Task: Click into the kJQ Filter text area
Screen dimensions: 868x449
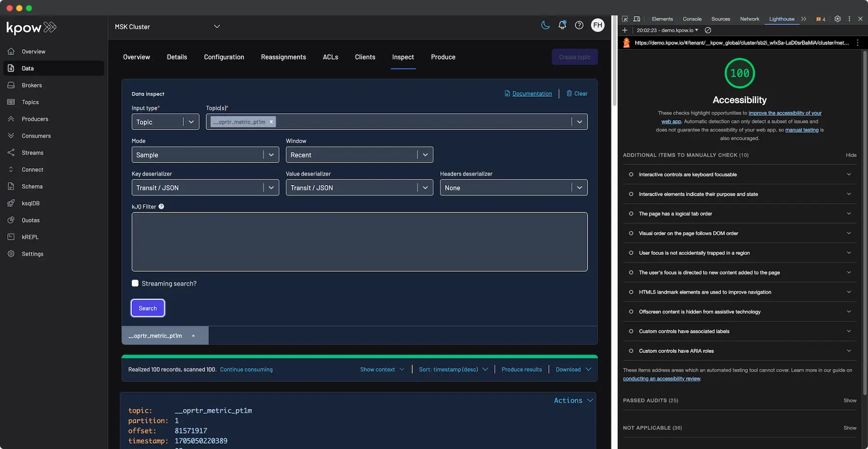Action: [x=360, y=242]
